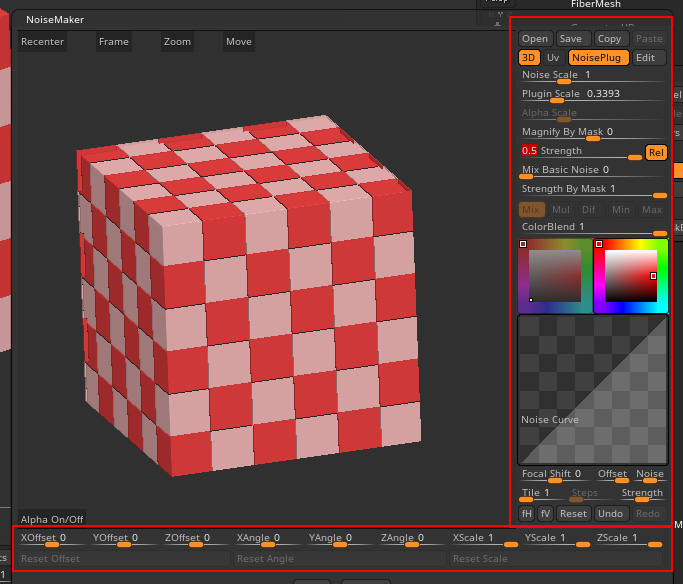The image size is (683, 584).
Task: Click inside the Noise Curve graph
Action: (592, 388)
